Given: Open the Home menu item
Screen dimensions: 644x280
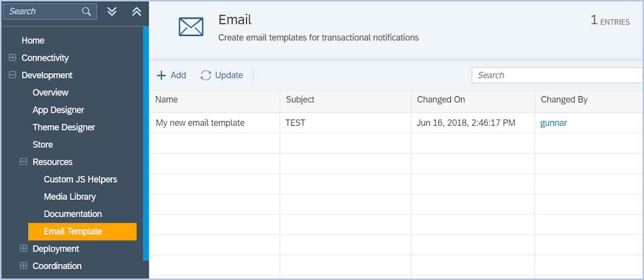Looking at the screenshot, I should tap(33, 40).
